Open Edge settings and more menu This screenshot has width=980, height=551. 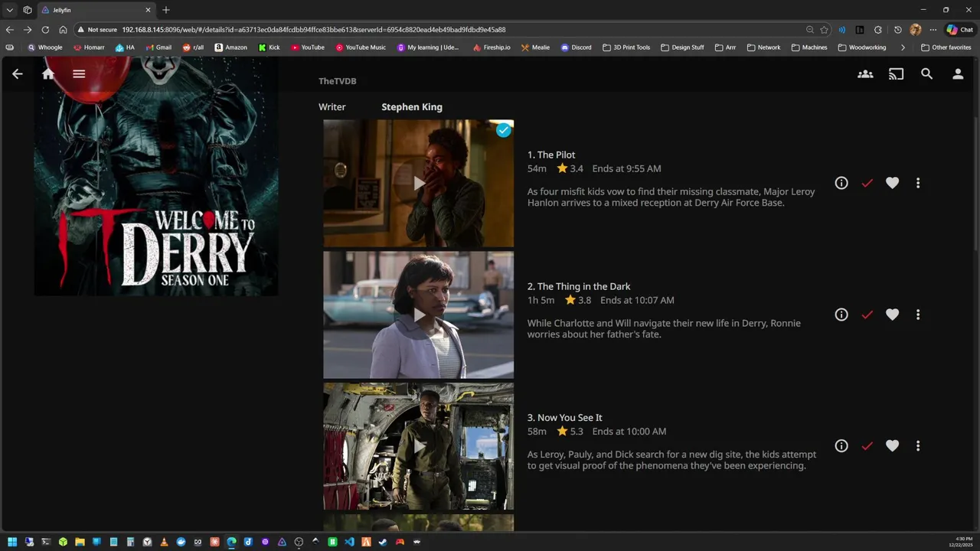point(933,30)
